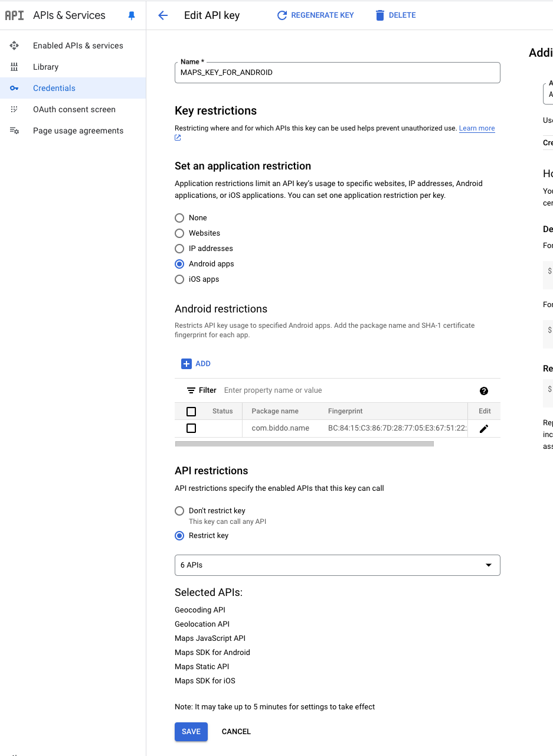The image size is (553, 756).
Task: Select Don't restrict key option
Action: tap(179, 511)
